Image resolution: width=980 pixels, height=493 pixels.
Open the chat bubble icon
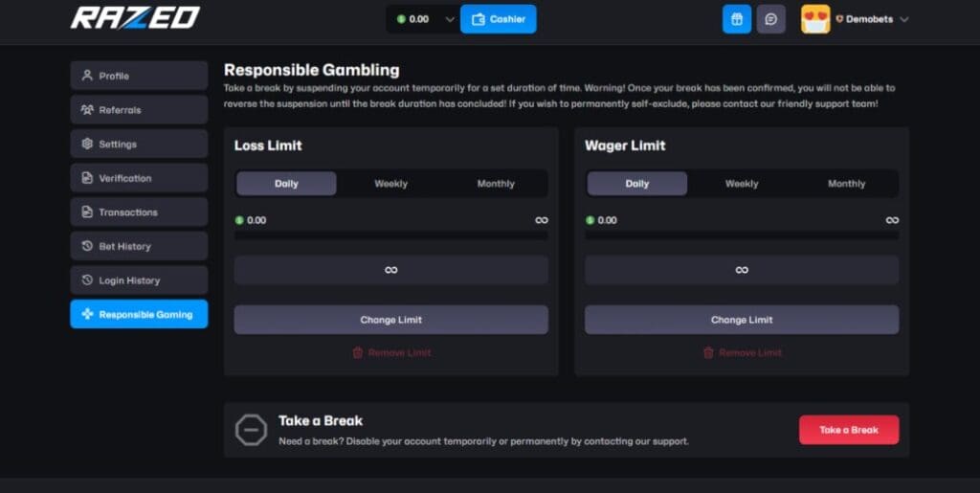(770, 19)
